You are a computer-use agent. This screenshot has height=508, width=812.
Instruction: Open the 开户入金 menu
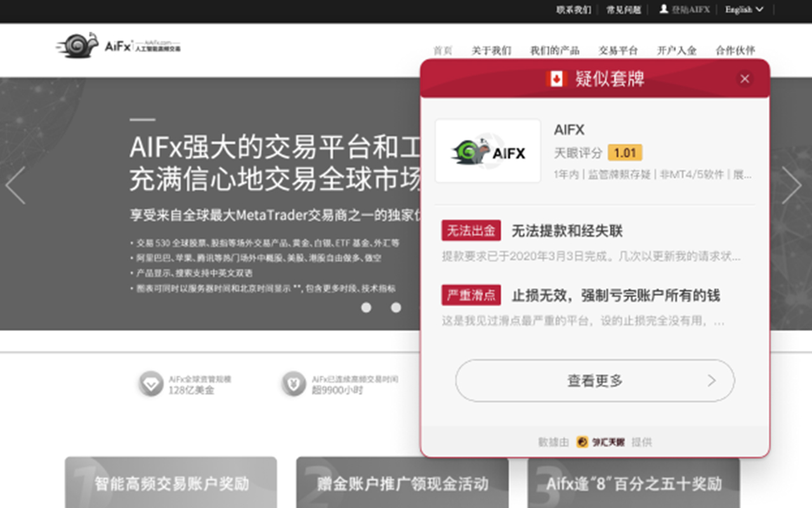tap(676, 50)
